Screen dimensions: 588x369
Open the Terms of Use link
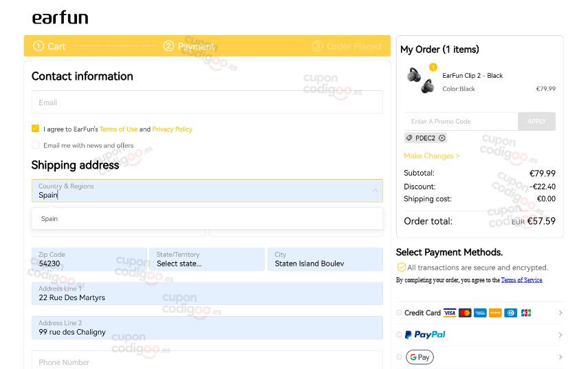pos(118,129)
